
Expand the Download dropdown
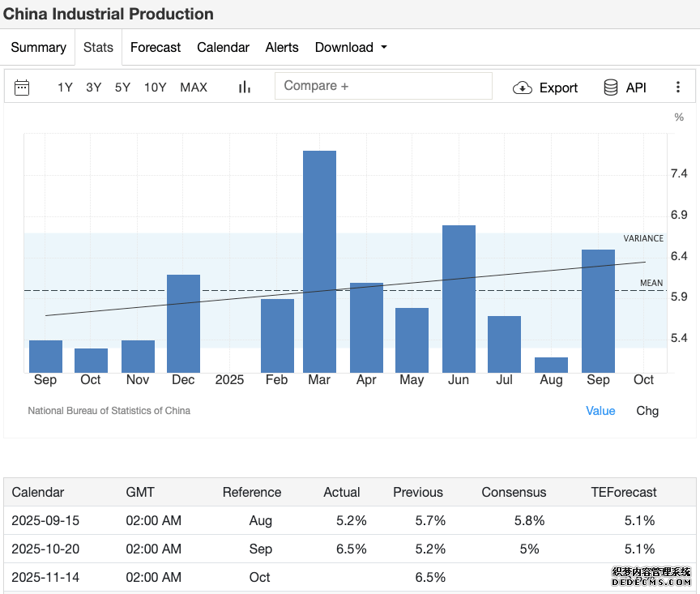pyautogui.click(x=351, y=47)
